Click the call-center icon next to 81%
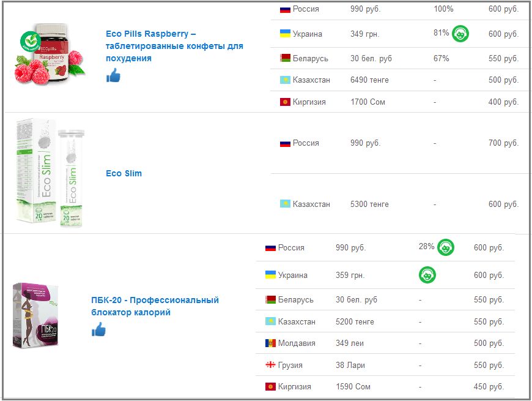The height and width of the screenshot is (401, 532). pyautogui.click(x=460, y=34)
